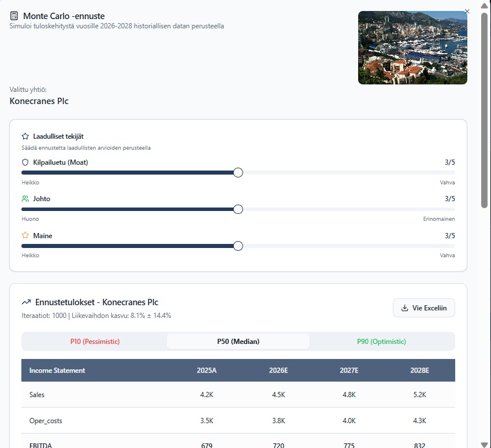Select the P50 (Median) tab

click(x=238, y=342)
